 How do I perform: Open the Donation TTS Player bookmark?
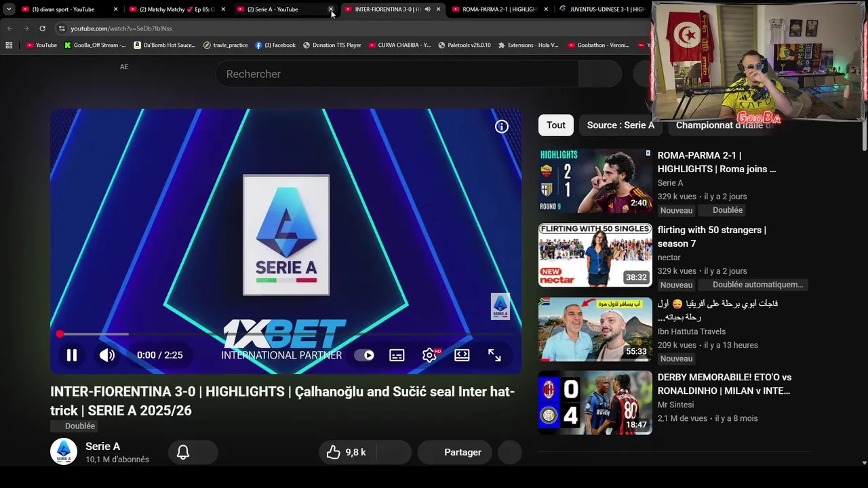coord(332,45)
